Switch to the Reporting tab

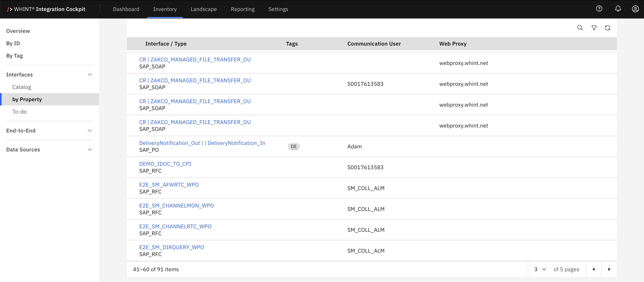[x=243, y=9]
